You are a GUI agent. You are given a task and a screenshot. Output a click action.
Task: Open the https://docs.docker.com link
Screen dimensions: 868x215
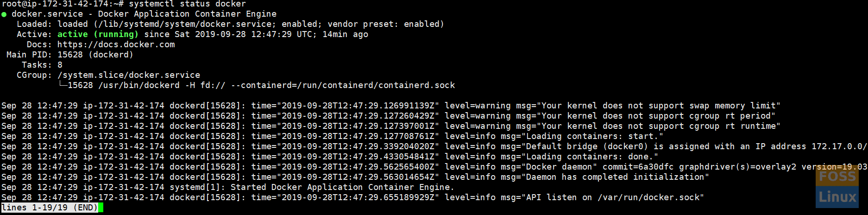click(x=116, y=44)
